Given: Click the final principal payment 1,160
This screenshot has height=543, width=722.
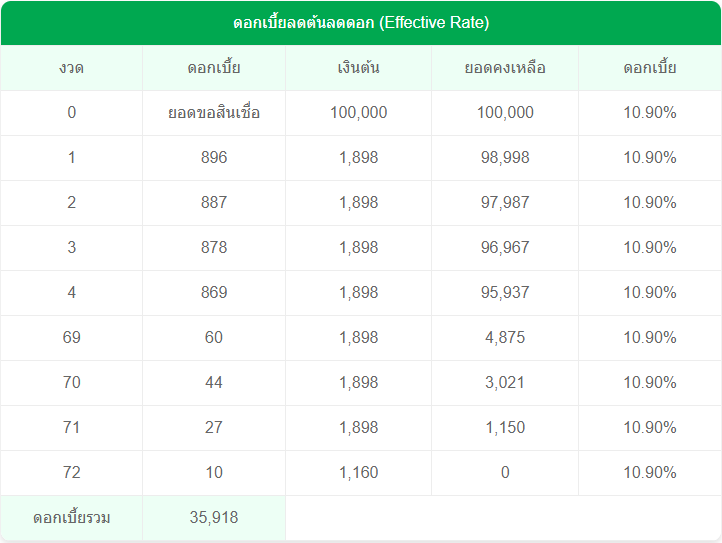Looking at the screenshot, I should tap(358, 473).
